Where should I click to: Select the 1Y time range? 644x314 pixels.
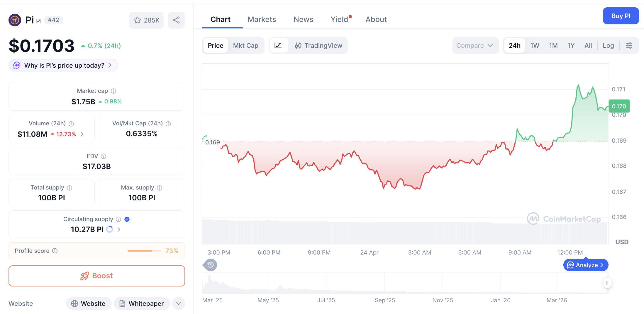point(571,45)
